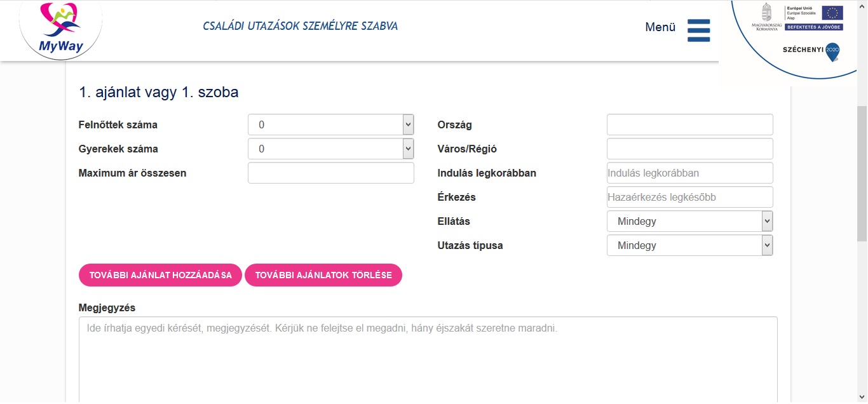Click the Magyarország Kormánya crest
This screenshot has height=404, width=868.
tap(767, 13)
